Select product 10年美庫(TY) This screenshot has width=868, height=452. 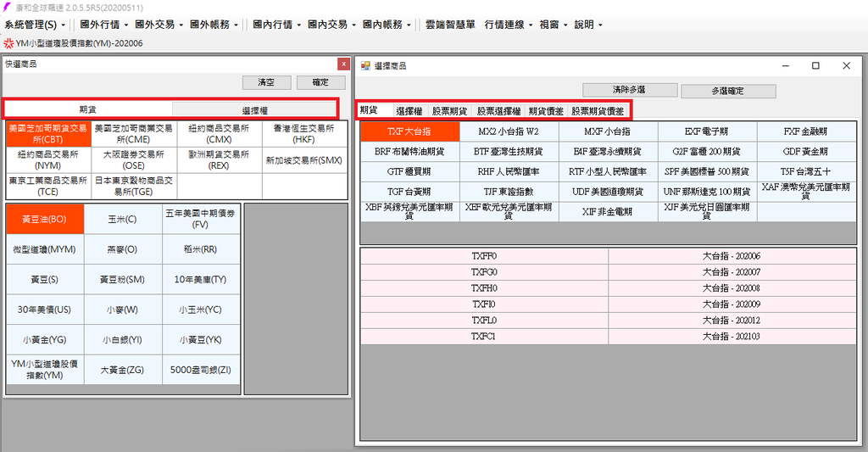tap(201, 279)
